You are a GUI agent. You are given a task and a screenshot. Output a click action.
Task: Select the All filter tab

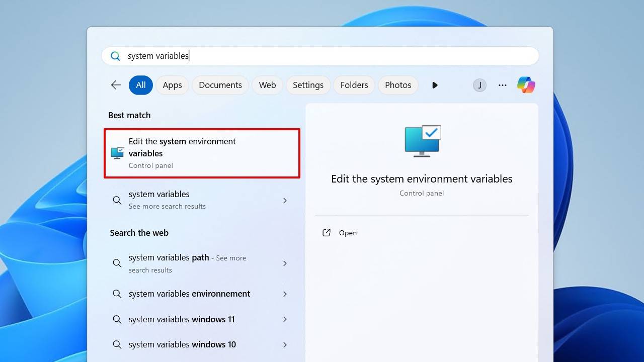(141, 85)
